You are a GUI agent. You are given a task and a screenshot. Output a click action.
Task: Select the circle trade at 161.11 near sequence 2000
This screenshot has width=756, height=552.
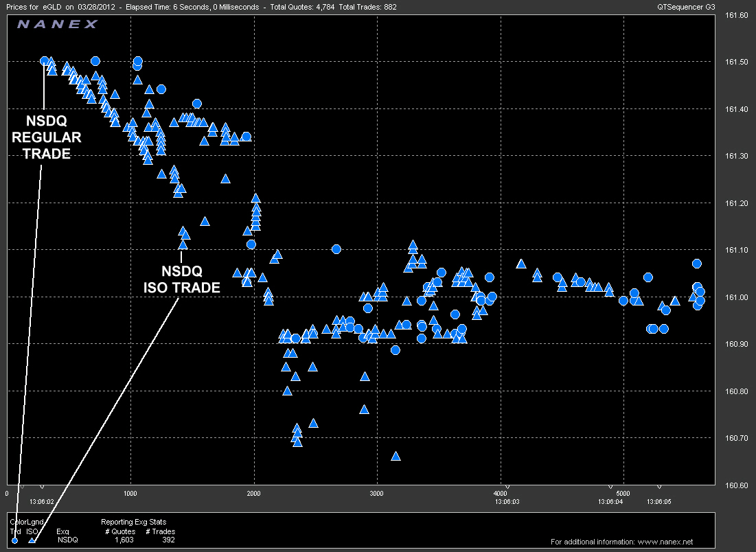pos(251,244)
